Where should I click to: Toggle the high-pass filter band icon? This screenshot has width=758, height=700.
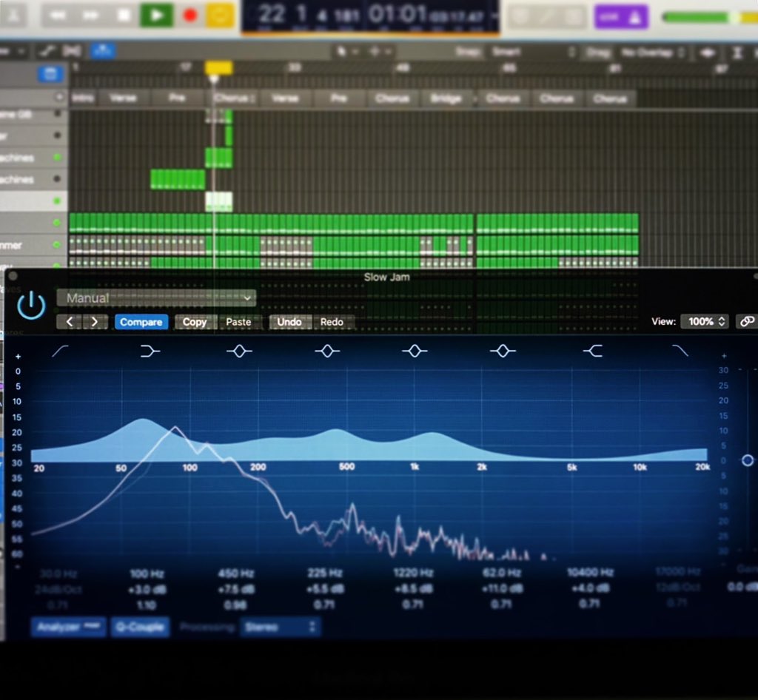tap(60, 351)
